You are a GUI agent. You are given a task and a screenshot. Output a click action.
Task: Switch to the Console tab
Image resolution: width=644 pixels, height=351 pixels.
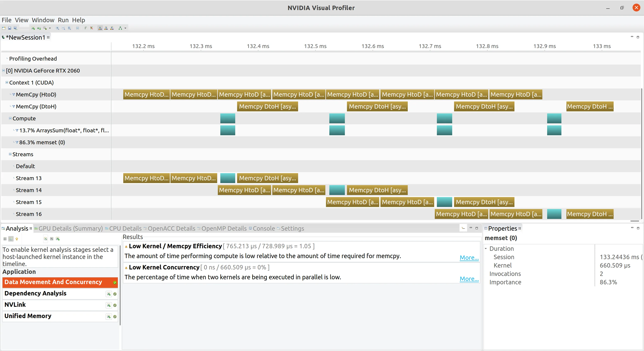point(262,229)
